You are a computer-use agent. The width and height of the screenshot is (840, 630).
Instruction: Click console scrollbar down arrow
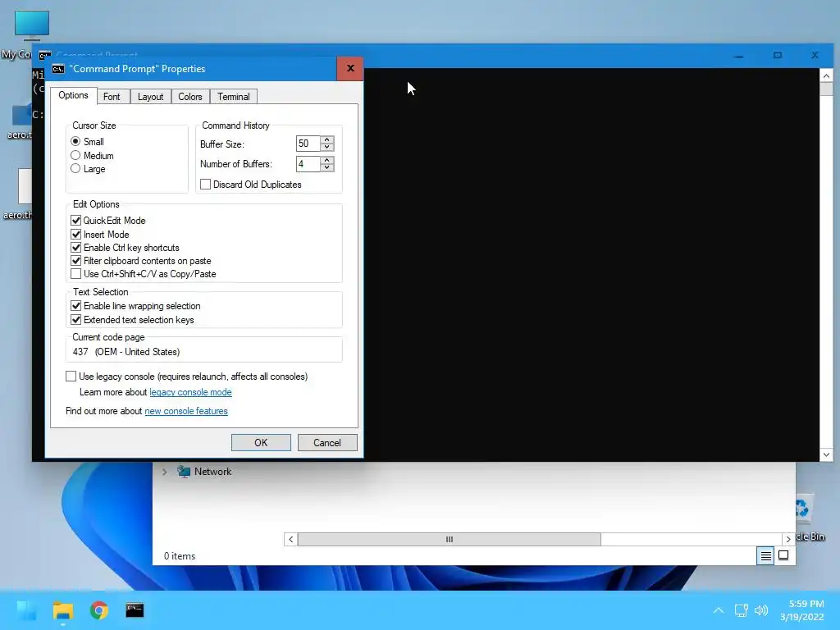(826, 454)
